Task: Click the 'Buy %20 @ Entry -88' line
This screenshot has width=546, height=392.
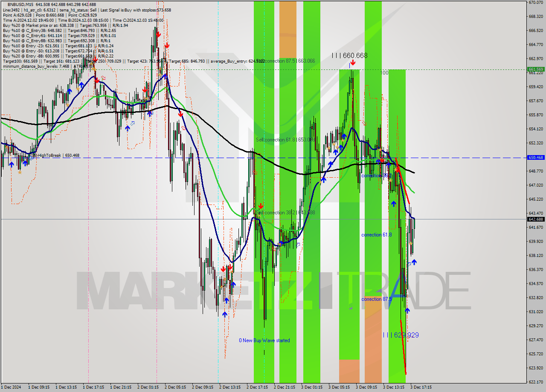Action: pos(58,56)
